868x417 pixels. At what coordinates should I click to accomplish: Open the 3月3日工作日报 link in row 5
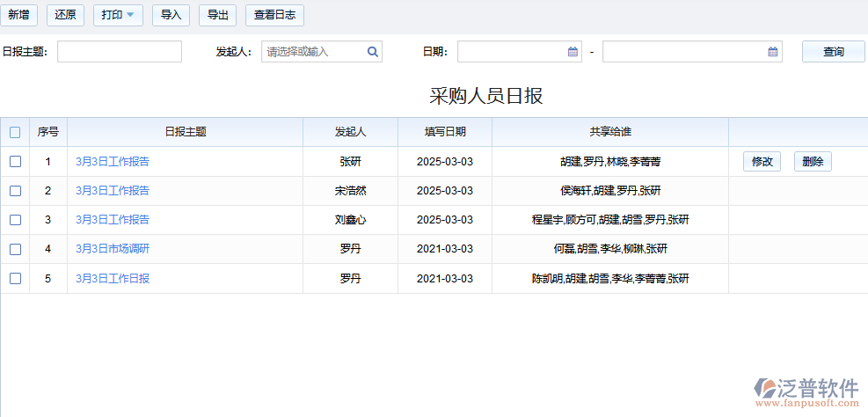(113, 279)
